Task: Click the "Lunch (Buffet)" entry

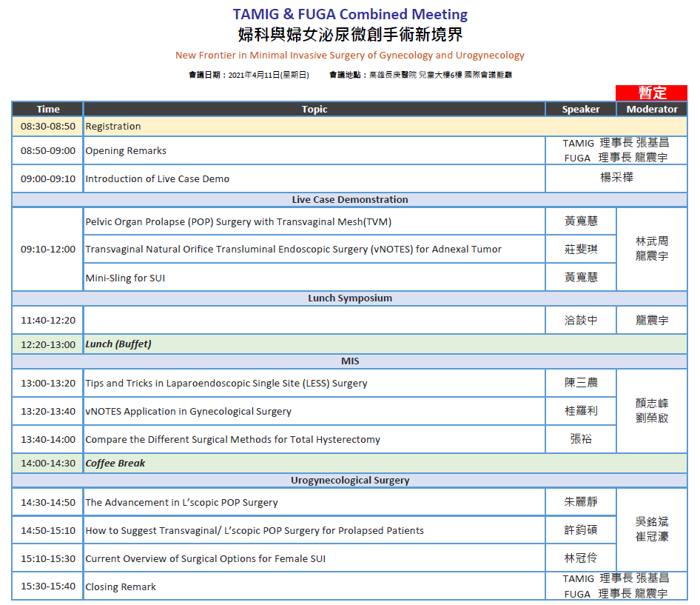Action: [118, 344]
